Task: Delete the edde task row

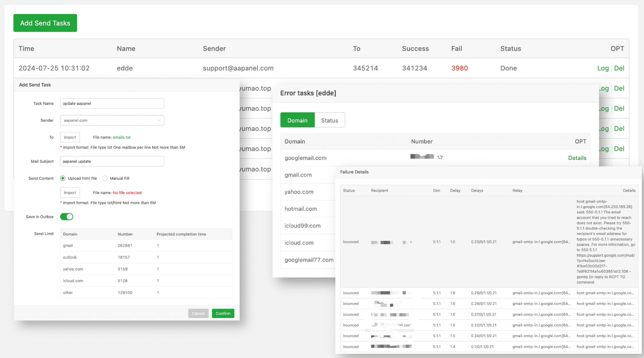Action: point(619,68)
